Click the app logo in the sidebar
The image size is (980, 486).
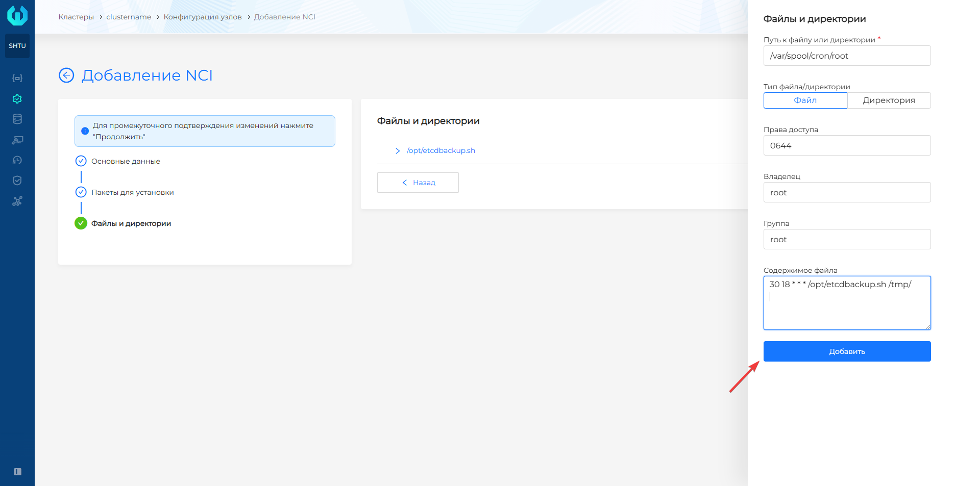click(x=17, y=15)
